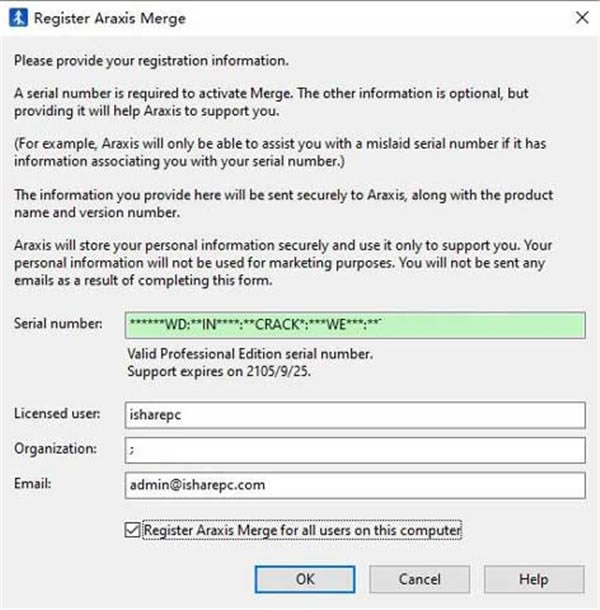Click the 'Licensed user:' label
Image resolution: width=600 pixels, height=610 pixels.
(x=57, y=414)
